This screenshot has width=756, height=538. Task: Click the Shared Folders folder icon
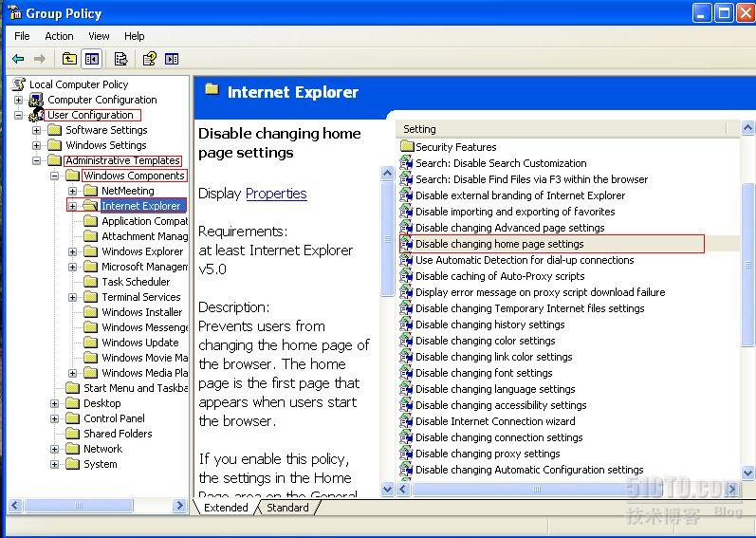point(72,434)
